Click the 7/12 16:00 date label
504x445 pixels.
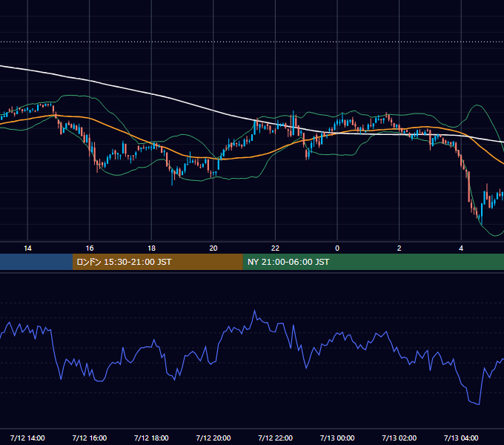(90, 438)
